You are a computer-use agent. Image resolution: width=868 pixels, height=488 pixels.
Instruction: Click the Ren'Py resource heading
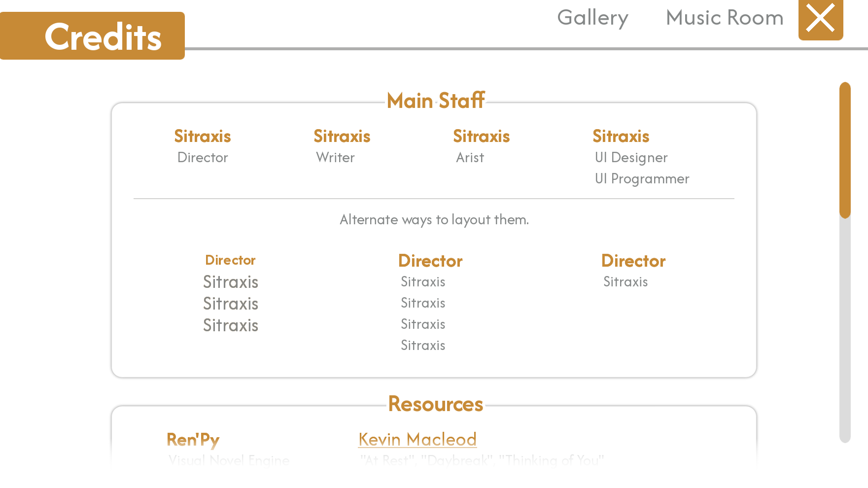point(193,439)
